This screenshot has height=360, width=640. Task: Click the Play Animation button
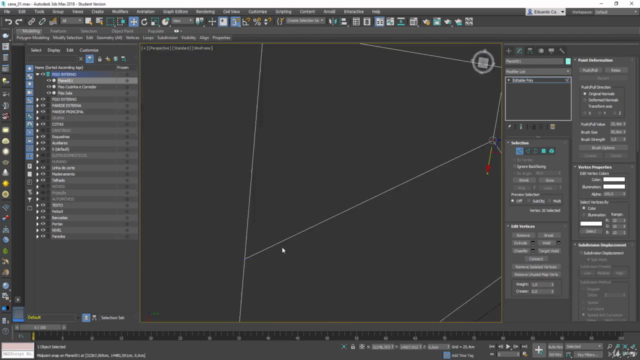tap(508, 347)
